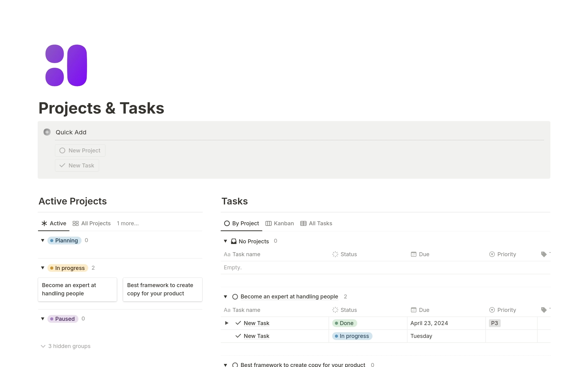588x367 pixels.
Task: Click Best framework to create copy group title
Action: 303,365
